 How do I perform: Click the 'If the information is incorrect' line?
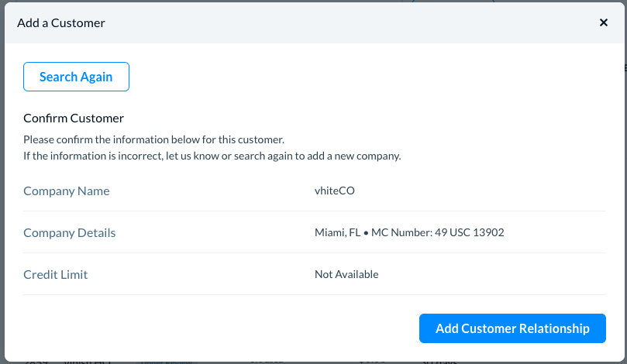pos(212,156)
